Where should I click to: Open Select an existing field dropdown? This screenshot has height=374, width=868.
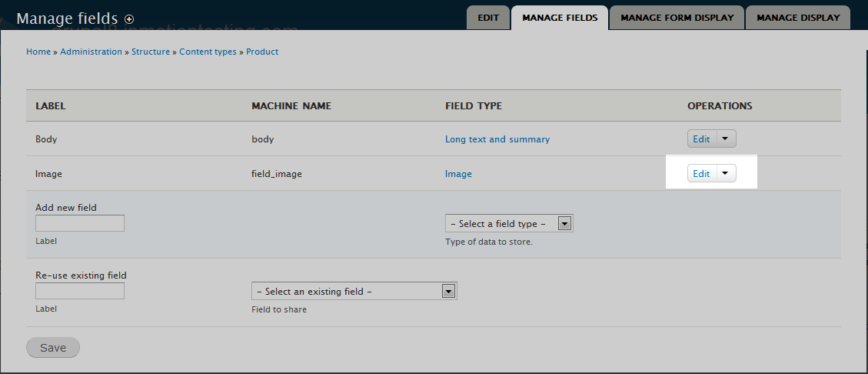[354, 292]
